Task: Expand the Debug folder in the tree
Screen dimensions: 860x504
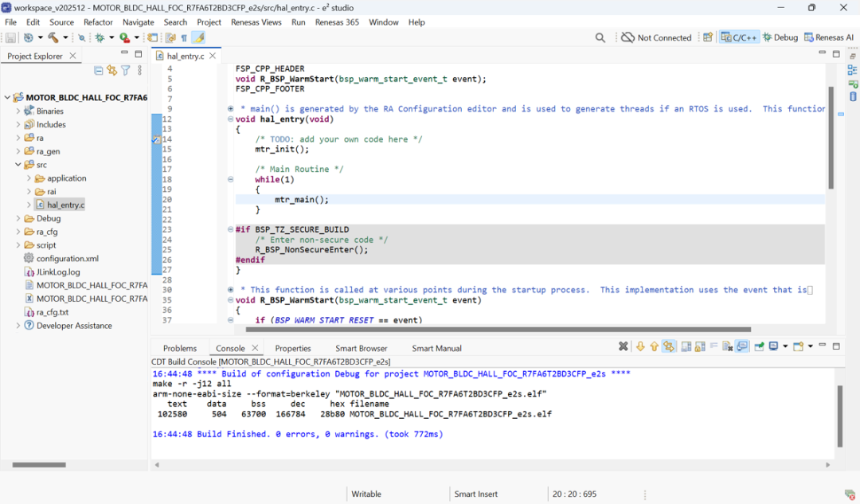Action: [18, 218]
